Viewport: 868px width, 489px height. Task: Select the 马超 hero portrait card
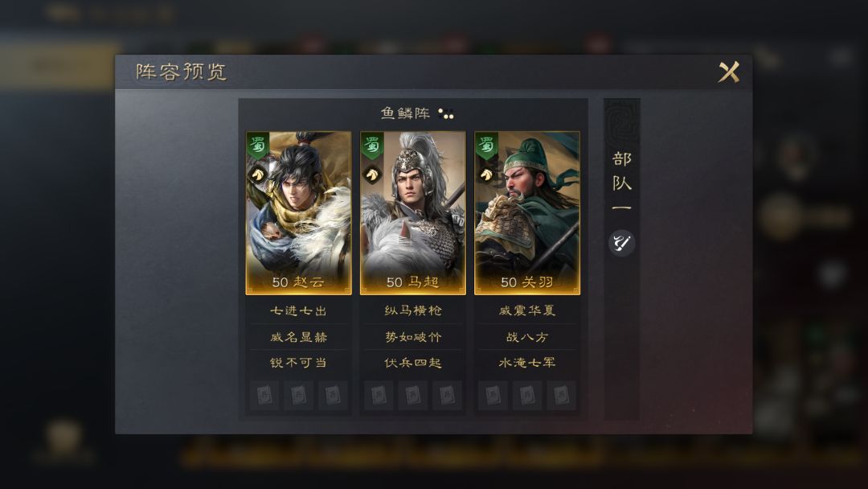click(413, 212)
